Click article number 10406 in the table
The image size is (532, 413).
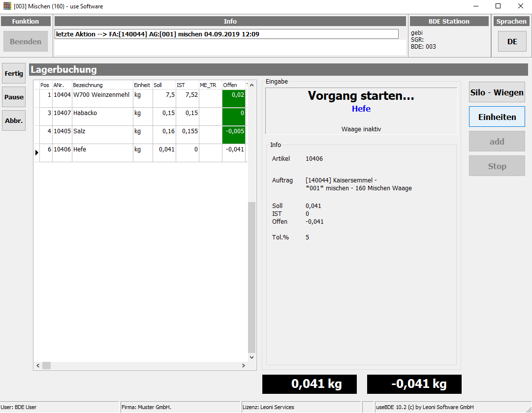coord(62,149)
